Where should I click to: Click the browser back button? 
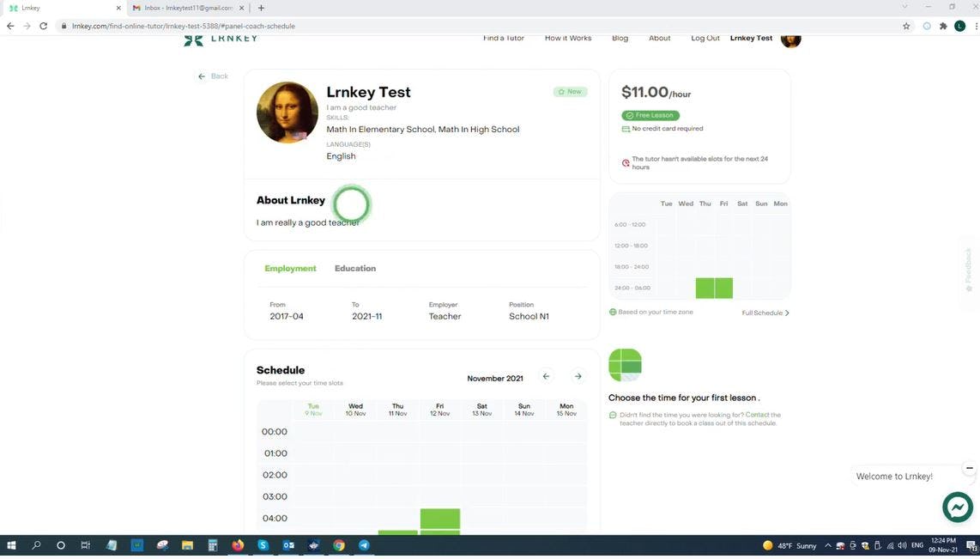[x=10, y=26]
